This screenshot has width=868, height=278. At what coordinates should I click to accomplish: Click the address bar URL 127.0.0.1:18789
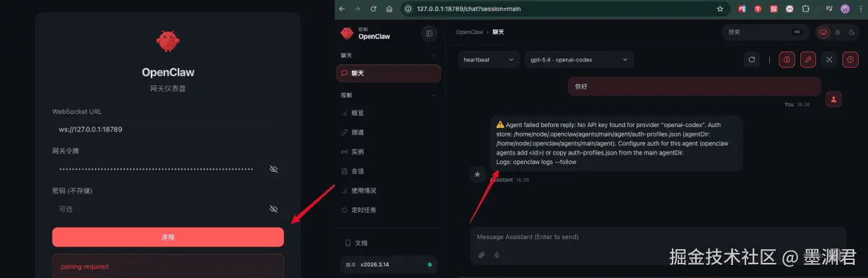469,9
